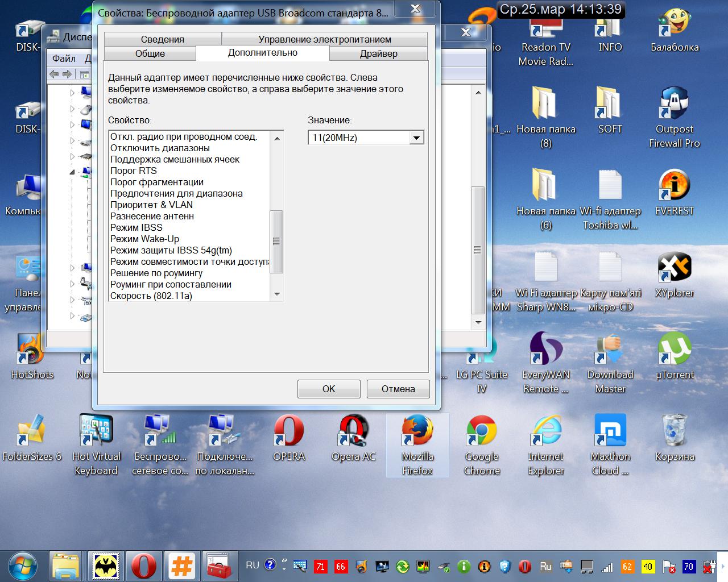Open the Управление электропитанием tab
This screenshot has width=728, height=582.
(324, 39)
